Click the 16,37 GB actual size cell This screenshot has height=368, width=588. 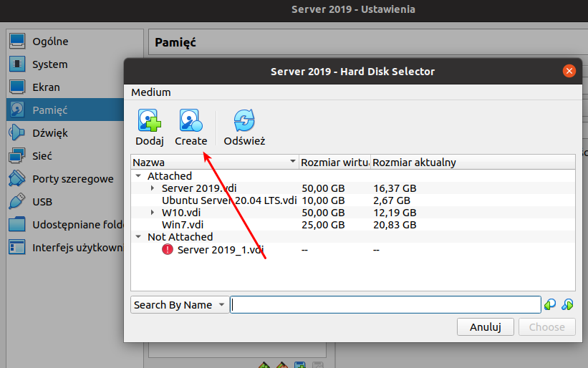tap(395, 188)
